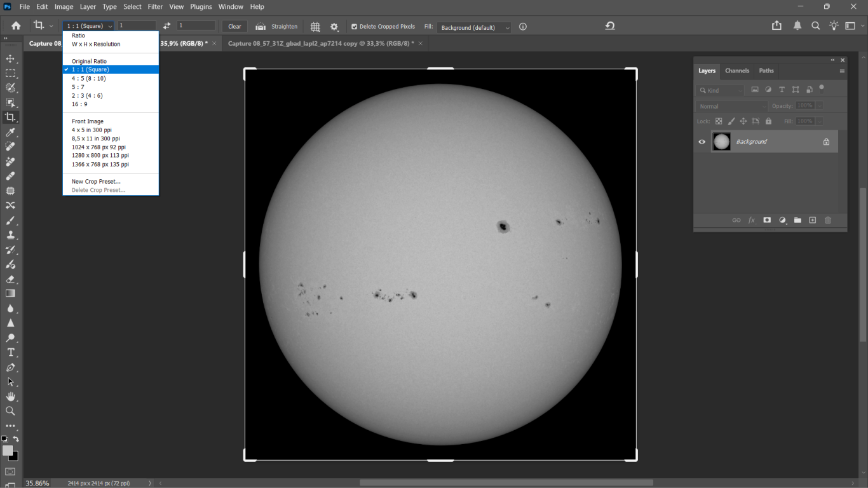The width and height of the screenshot is (868, 488).
Task: Click the foreground color swatch
Action: coord(8,451)
